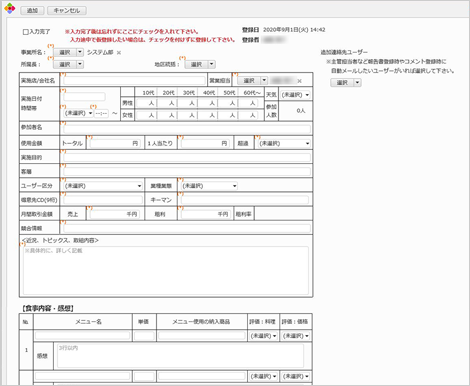The image size is (470, 386).
Task: Click the 競合情報 text field
Action: coord(187,228)
